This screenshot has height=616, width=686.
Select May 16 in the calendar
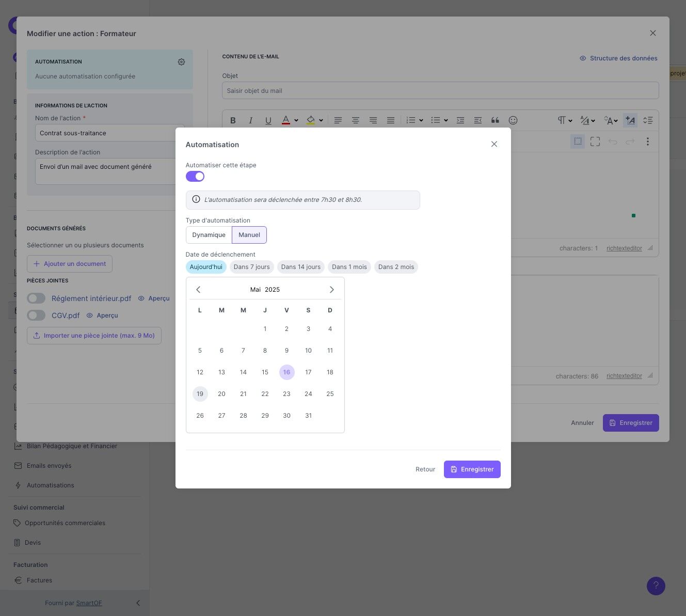[287, 372]
